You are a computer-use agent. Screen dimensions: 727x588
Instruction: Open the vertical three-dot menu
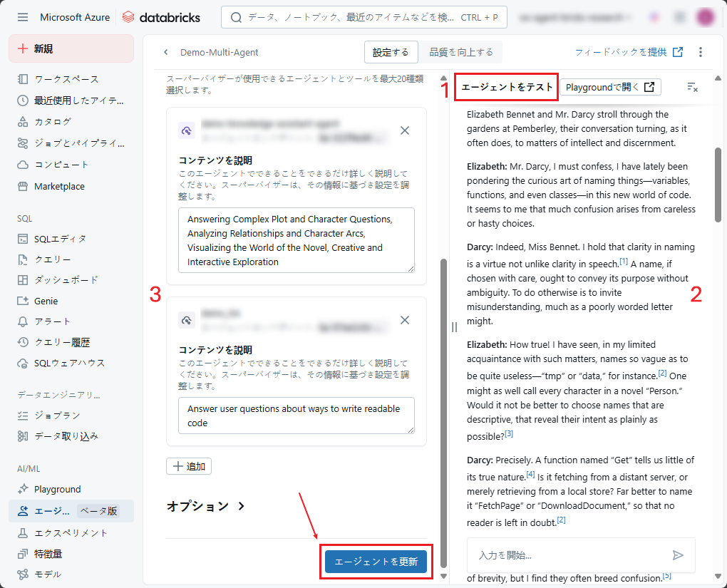pyautogui.click(x=700, y=53)
